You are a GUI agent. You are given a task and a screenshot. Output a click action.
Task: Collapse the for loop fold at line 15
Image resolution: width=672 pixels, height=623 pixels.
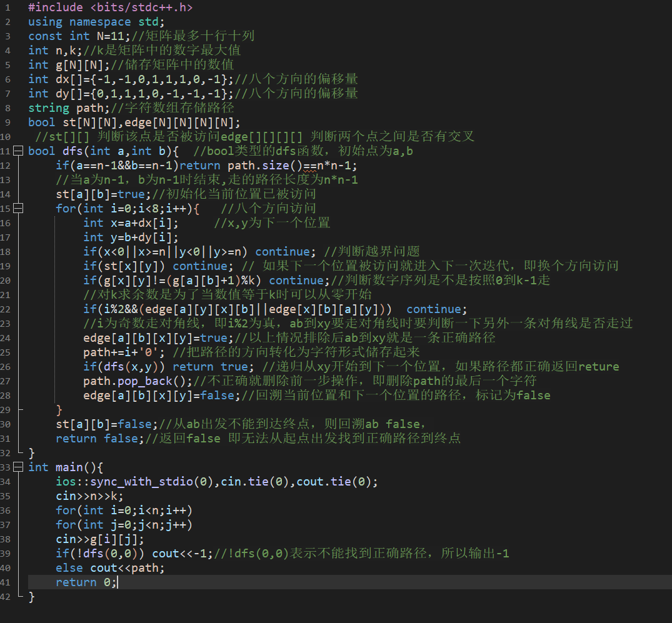[x=17, y=209]
